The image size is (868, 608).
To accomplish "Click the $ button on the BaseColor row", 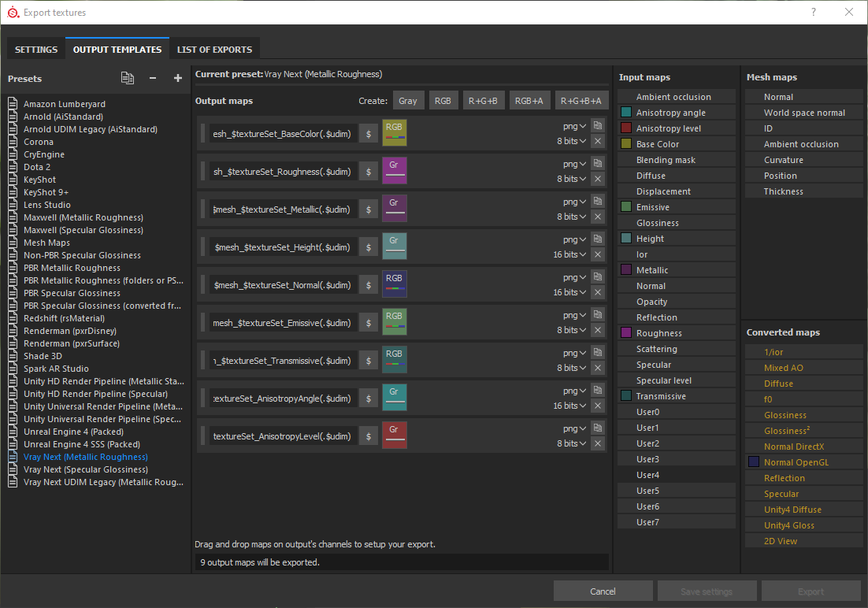I will (x=368, y=134).
